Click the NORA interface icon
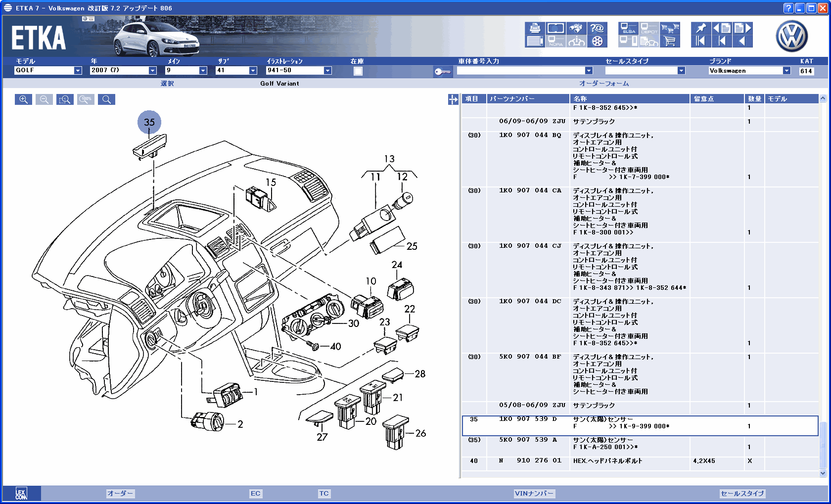831x504 pixels. pyautogui.click(x=555, y=41)
